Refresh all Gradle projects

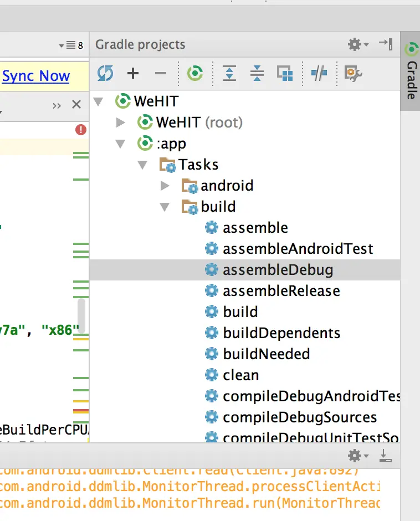[105, 73]
